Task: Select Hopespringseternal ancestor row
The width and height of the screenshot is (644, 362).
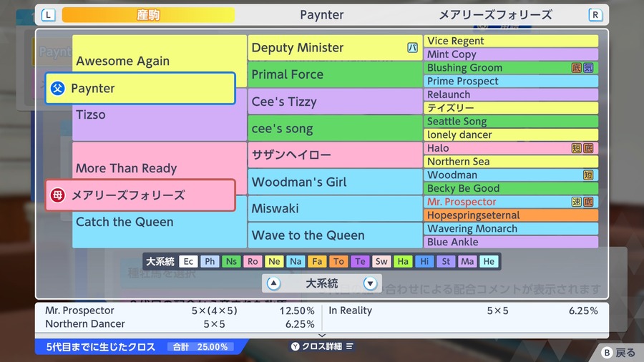Action: [511, 215]
